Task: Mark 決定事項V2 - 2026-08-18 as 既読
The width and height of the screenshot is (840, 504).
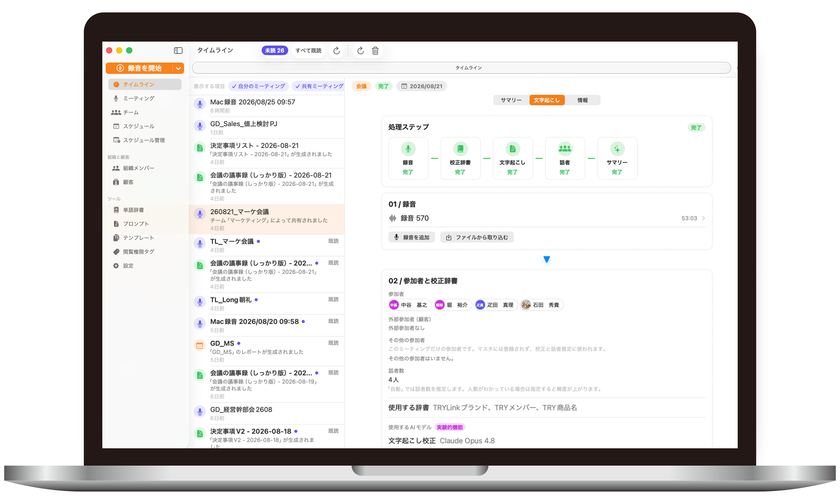Action: pyautogui.click(x=333, y=431)
